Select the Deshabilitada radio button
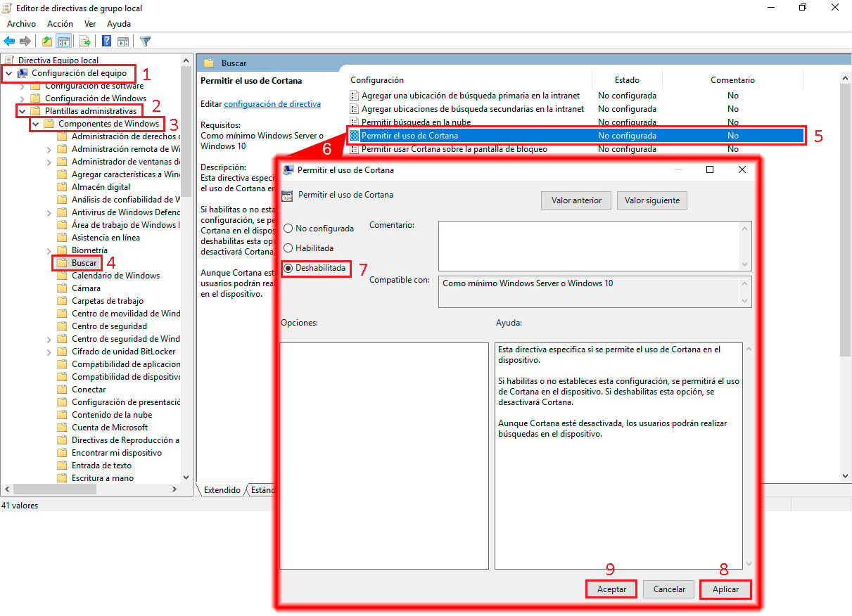Image resolution: width=852 pixels, height=616 pixels. point(288,269)
